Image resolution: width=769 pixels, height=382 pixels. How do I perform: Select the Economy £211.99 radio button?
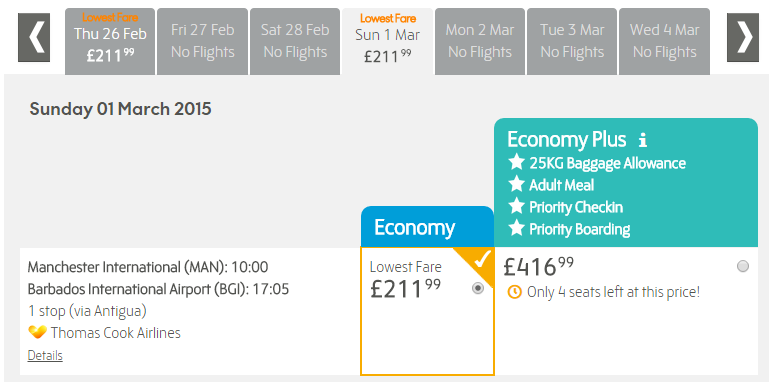pyautogui.click(x=478, y=288)
